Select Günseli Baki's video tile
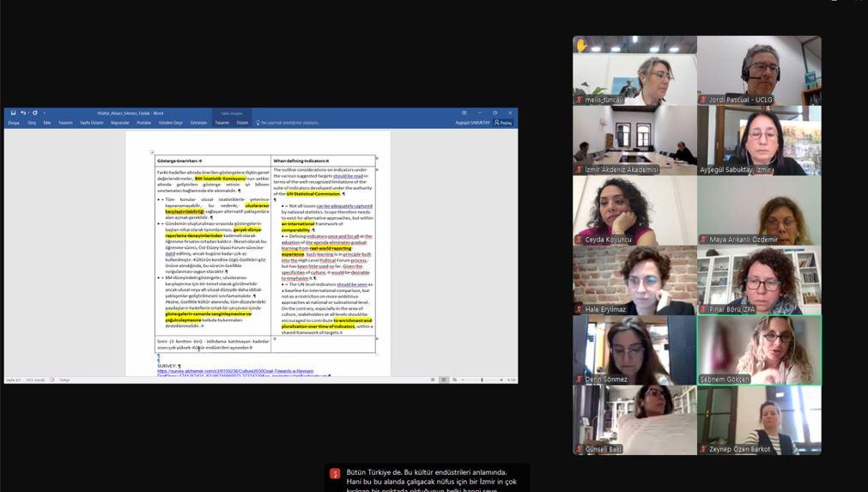868x492 pixels. (635, 420)
